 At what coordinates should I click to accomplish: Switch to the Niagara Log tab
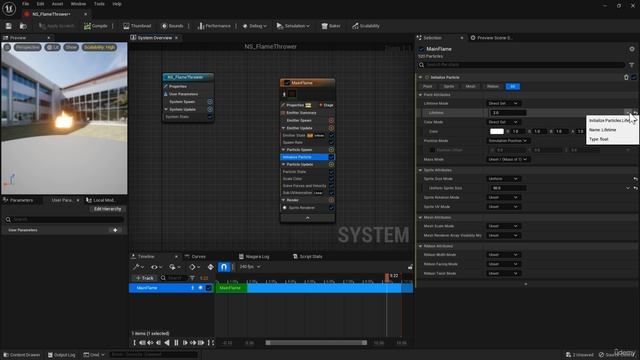click(254, 256)
